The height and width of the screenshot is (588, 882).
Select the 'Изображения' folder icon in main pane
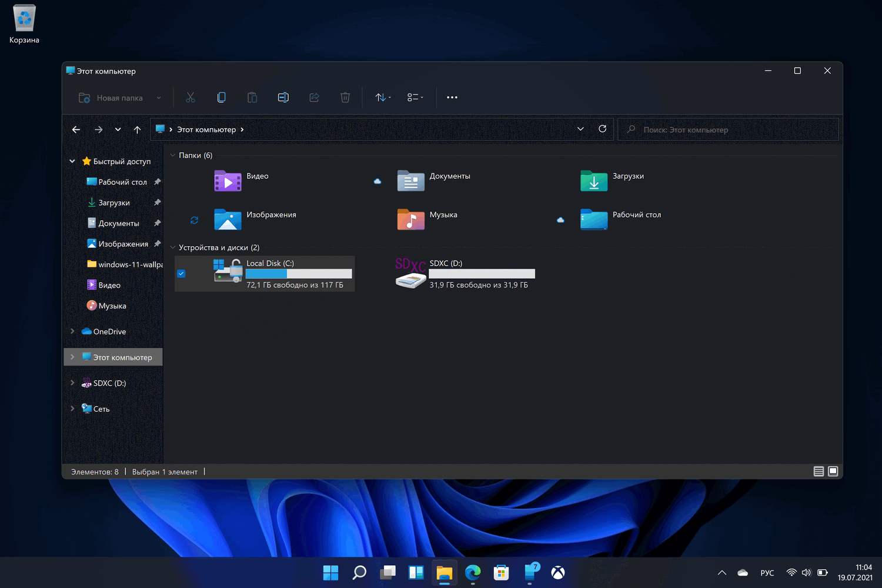[x=228, y=219]
